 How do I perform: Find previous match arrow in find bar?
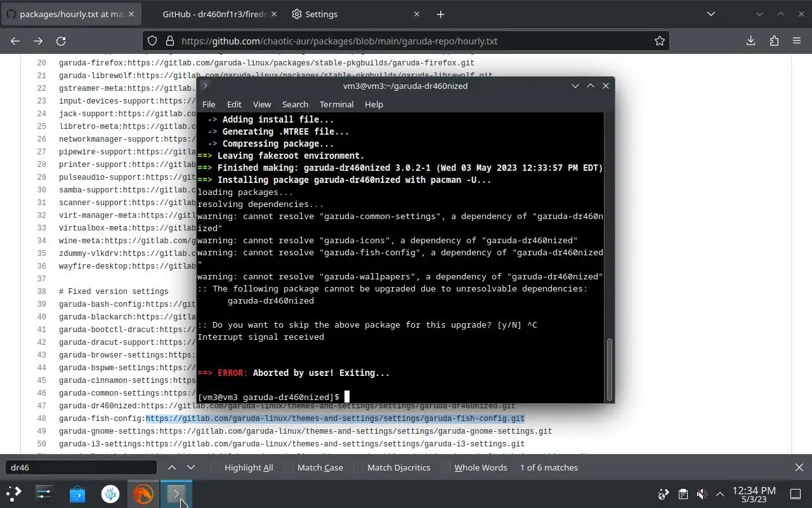pyautogui.click(x=172, y=467)
